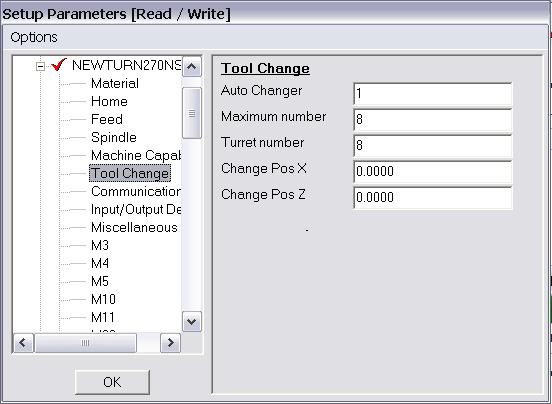Click the red checkmark icon beside NEWTURN270NS
This screenshot has height=404, width=552.
[59, 65]
